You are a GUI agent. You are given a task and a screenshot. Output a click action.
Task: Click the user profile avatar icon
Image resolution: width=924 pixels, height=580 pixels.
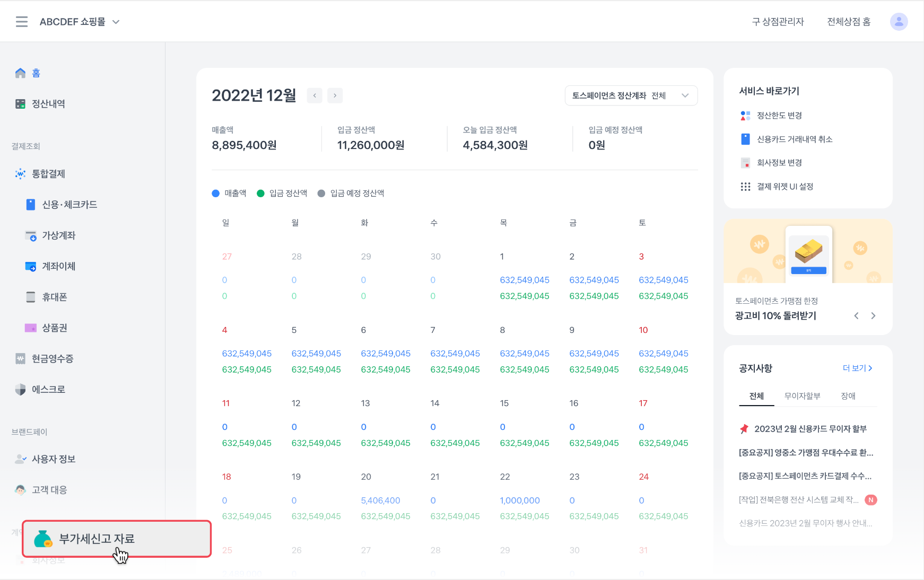pyautogui.click(x=899, y=22)
